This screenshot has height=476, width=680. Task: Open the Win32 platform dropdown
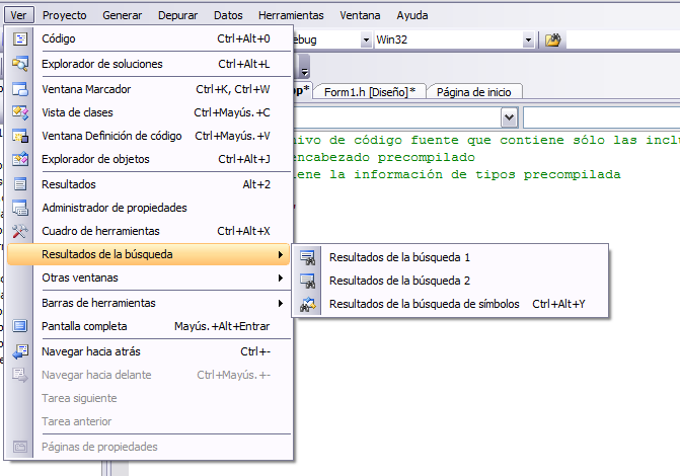(x=528, y=40)
